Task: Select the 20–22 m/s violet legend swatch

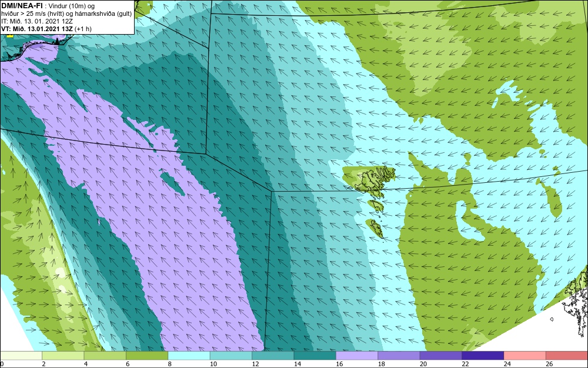Action: pos(441,356)
